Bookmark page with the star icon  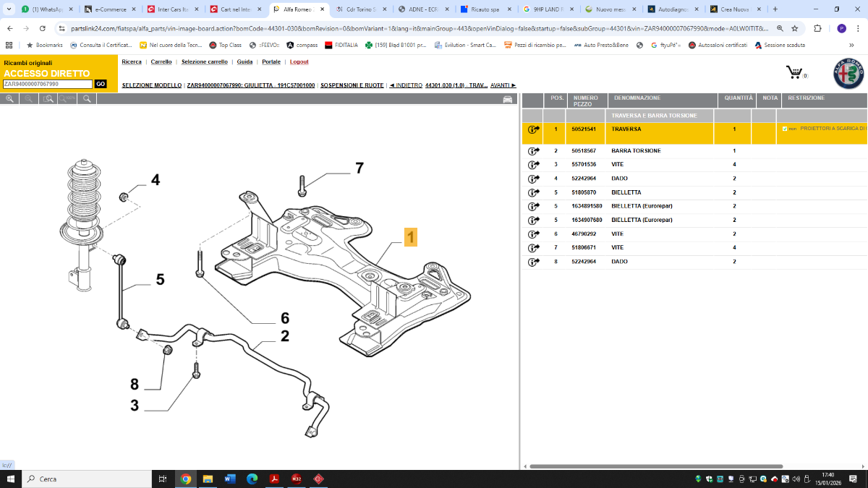click(x=795, y=28)
